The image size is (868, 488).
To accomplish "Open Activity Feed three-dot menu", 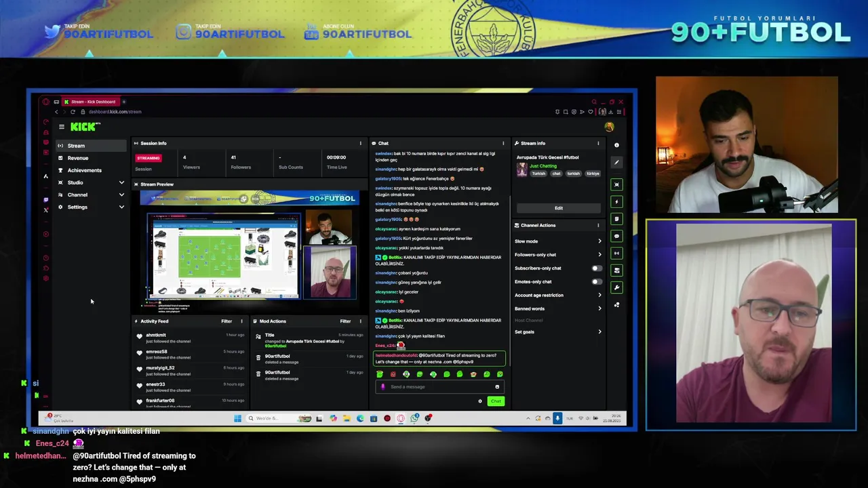I will (241, 321).
